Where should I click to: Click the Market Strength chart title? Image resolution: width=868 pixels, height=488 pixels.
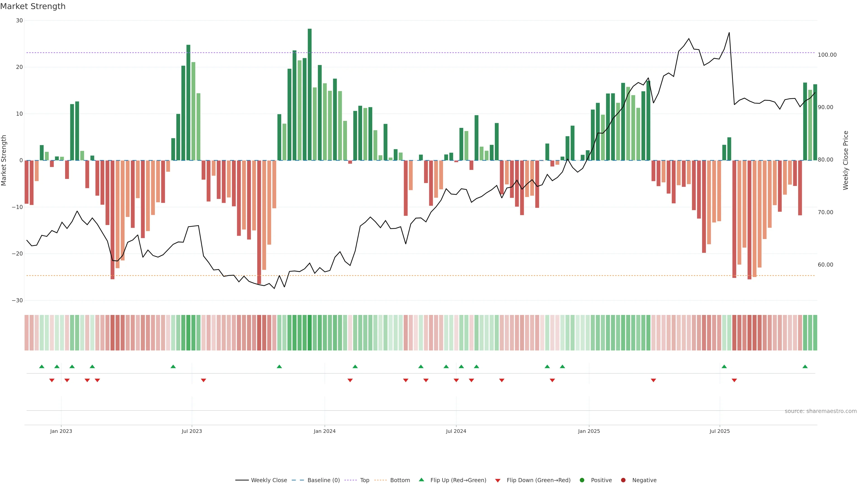pos(33,6)
